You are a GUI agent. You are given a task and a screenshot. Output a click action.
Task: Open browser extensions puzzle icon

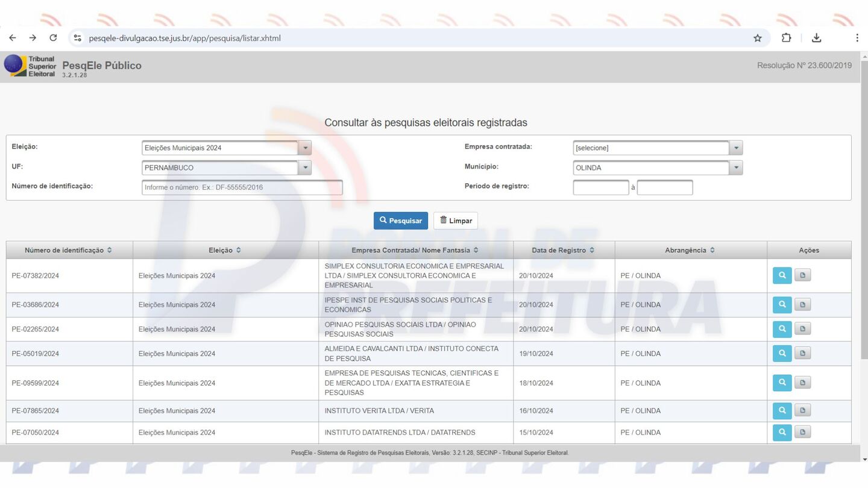786,38
